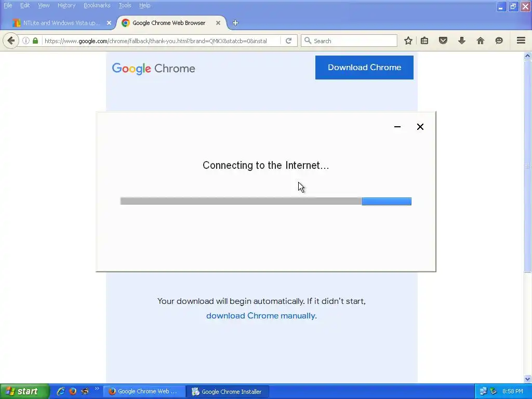Bookmark this page with the star icon
The height and width of the screenshot is (399, 532).
[408, 41]
